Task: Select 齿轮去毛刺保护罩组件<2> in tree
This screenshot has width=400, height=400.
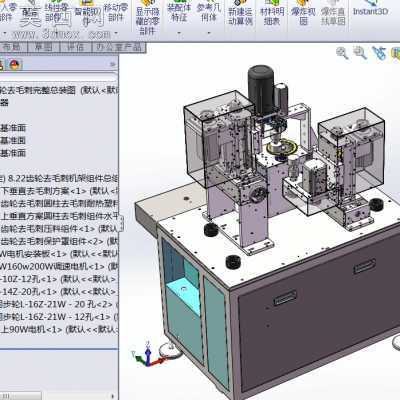Action: (59, 241)
